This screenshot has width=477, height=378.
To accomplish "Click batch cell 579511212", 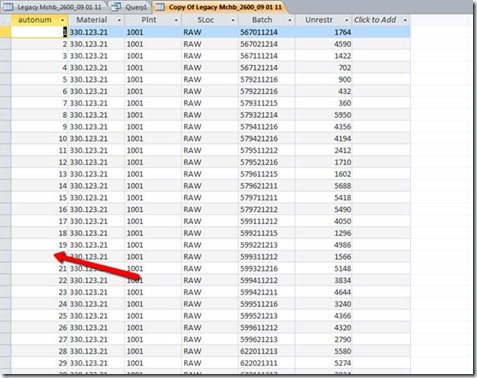I will (267, 151).
